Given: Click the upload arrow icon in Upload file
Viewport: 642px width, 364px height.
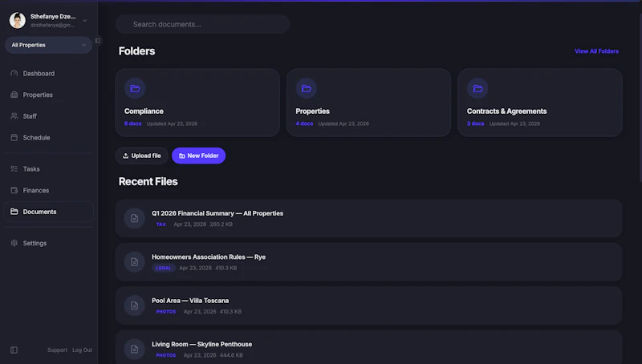Looking at the screenshot, I should click(x=126, y=156).
